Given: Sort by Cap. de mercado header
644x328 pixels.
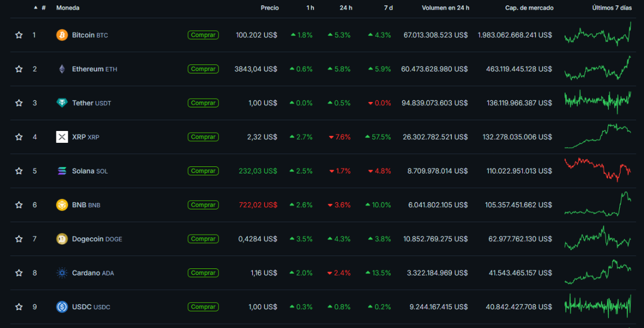Looking at the screenshot, I should (529, 8).
